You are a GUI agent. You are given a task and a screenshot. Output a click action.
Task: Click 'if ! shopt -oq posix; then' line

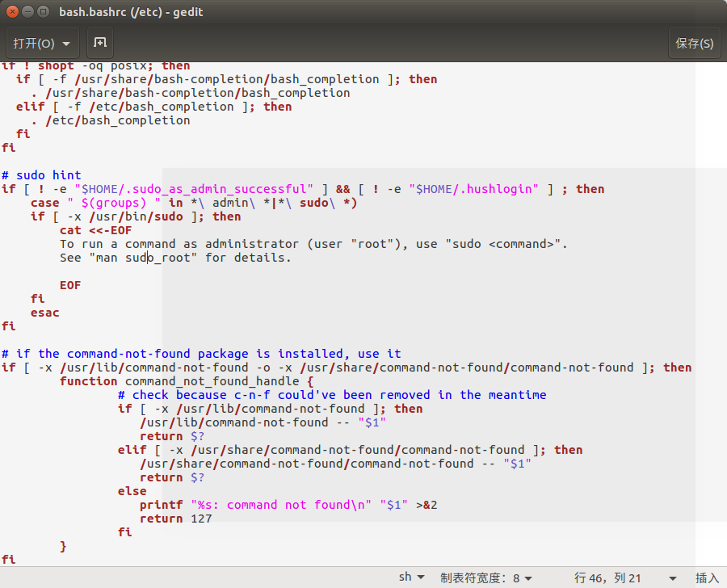click(95, 66)
